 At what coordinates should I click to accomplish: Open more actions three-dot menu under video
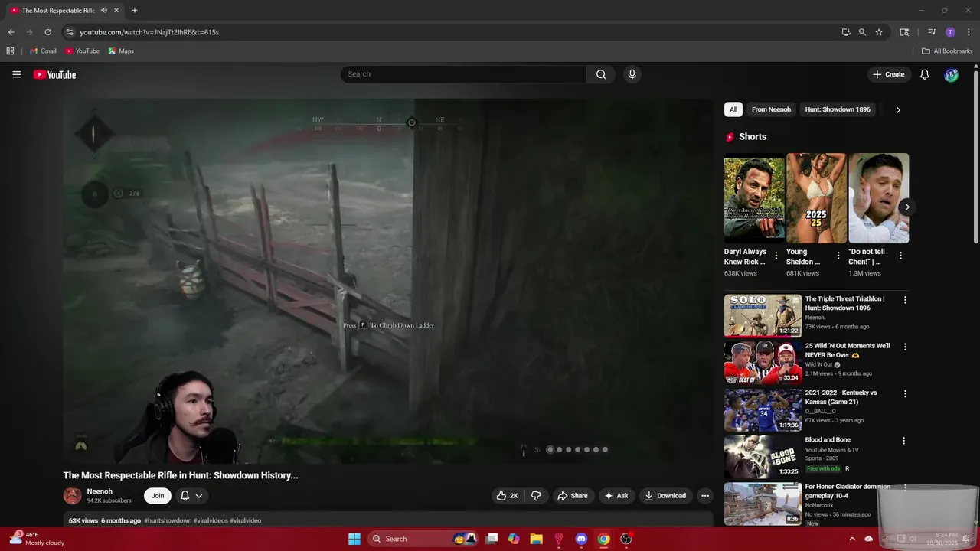705,496
